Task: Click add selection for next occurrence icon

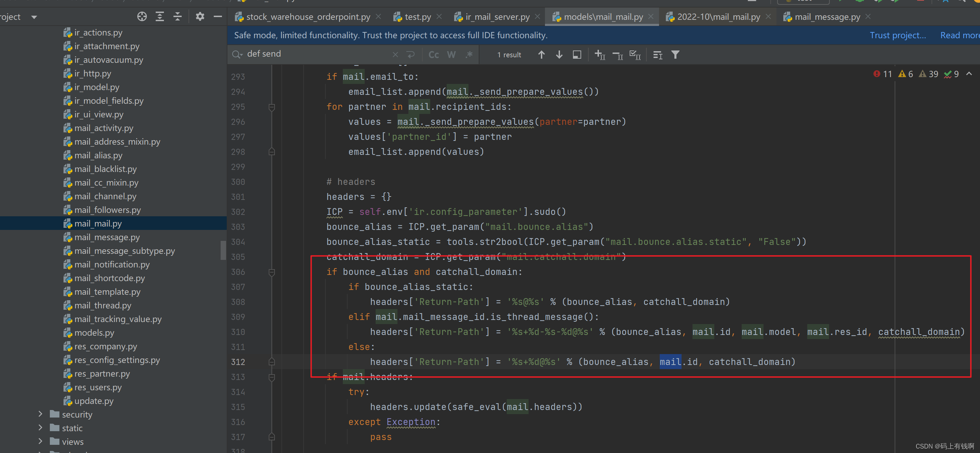Action: [x=600, y=55]
